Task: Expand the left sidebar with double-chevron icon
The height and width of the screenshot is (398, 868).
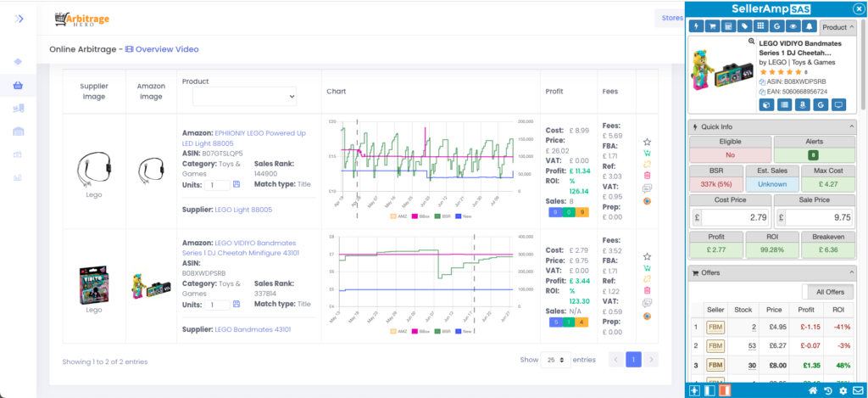Action: 19,19
